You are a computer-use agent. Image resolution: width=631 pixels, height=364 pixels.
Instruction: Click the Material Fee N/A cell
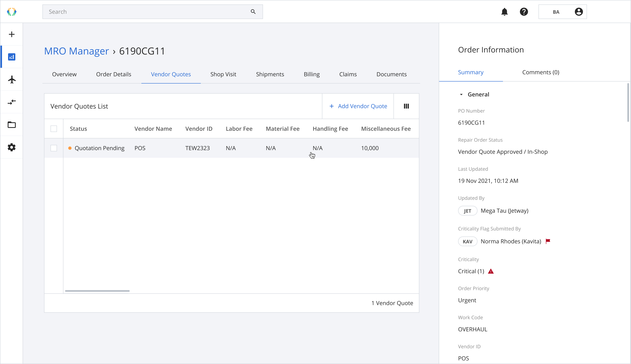271,148
